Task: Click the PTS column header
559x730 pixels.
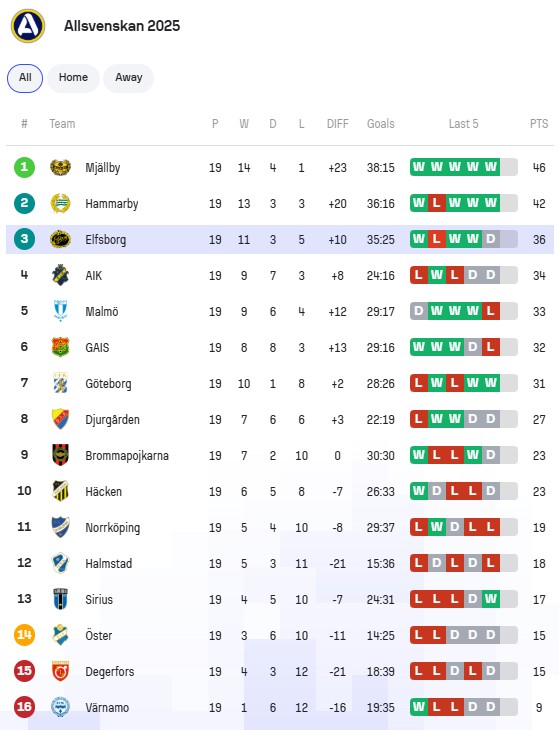Action: pos(539,124)
